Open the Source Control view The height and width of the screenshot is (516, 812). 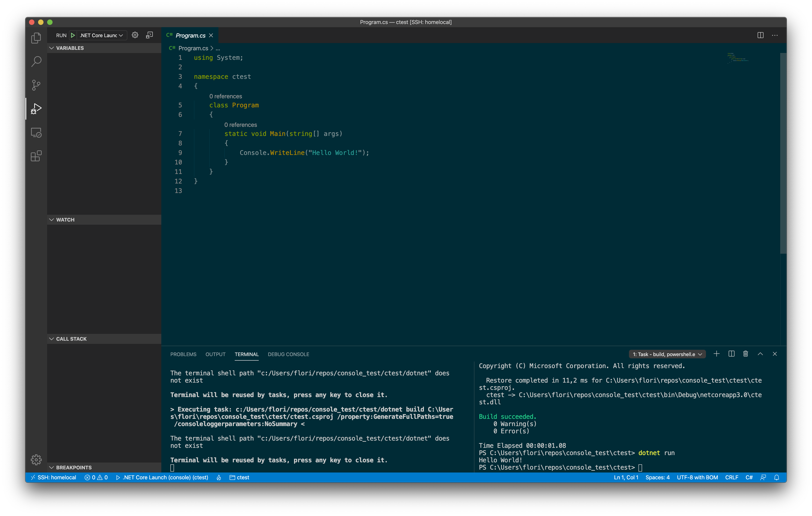36,85
